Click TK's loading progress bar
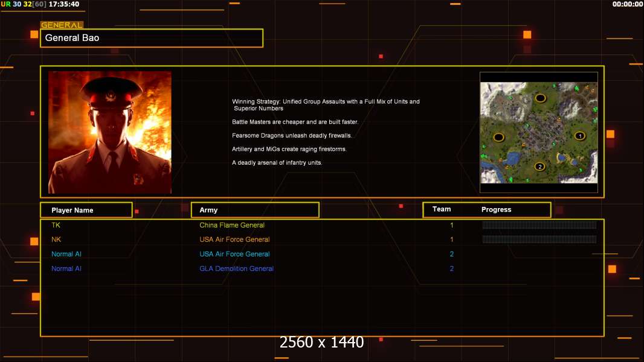Viewport: 644px width, 362px height. (539, 224)
